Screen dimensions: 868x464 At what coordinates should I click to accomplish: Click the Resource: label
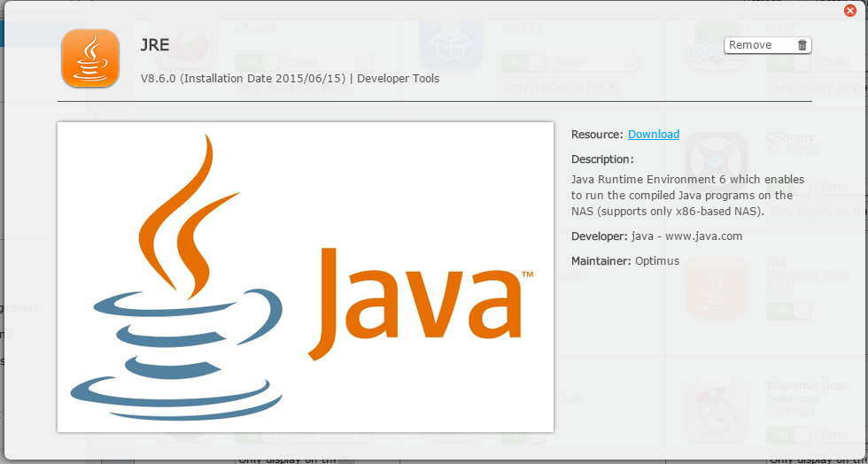pos(597,134)
